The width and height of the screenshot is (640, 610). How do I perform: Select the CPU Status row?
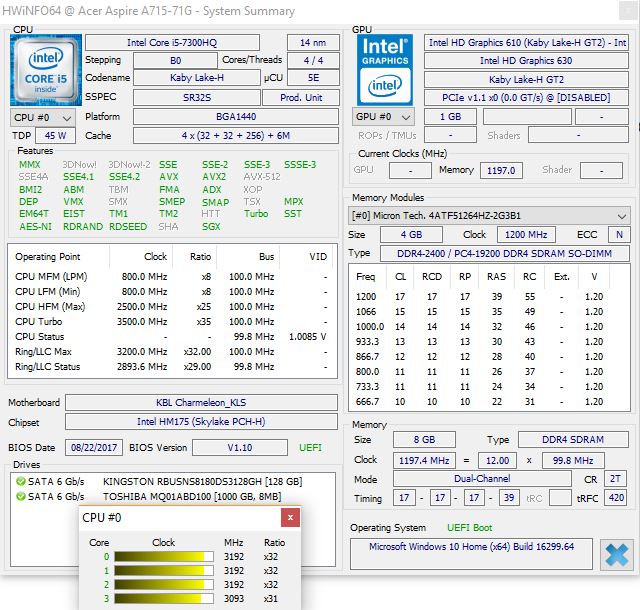171,337
